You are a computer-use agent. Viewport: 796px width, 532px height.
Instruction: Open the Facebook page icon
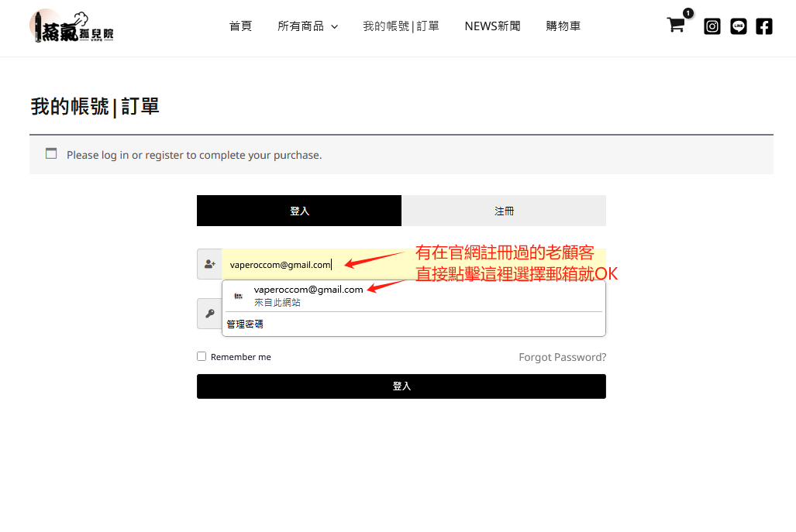764,26
